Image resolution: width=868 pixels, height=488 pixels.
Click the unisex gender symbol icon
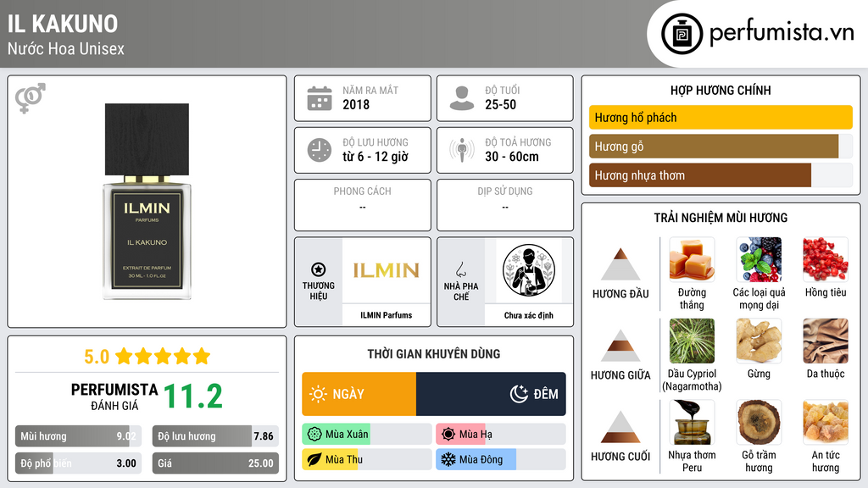click(31, 98)
